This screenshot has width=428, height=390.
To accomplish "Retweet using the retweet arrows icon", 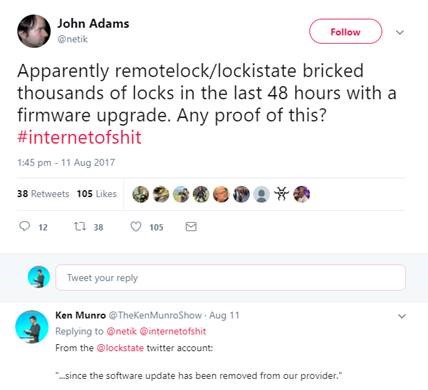I will [x=80, y=227].
